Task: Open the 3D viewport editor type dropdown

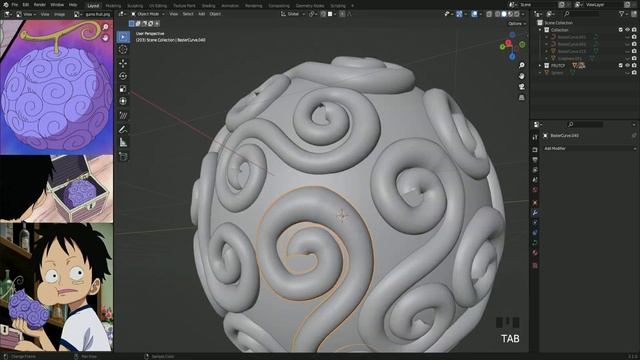Action: [x=122, y=14]
